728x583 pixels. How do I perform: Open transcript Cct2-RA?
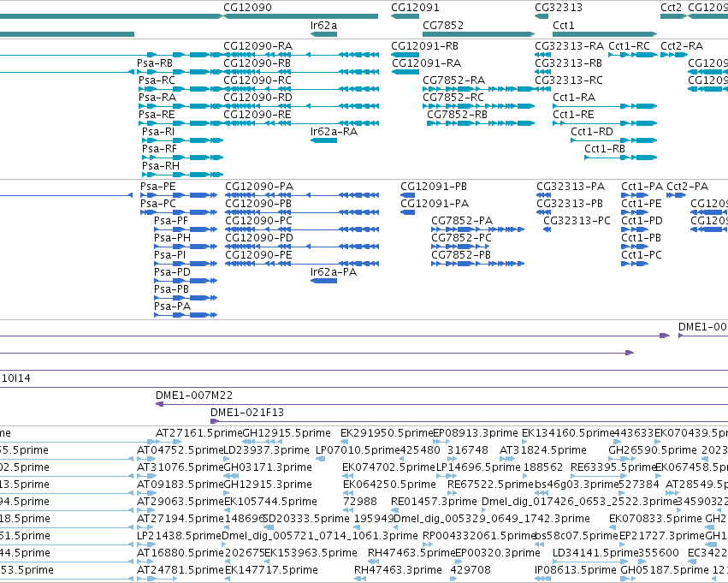coord(682,46)
